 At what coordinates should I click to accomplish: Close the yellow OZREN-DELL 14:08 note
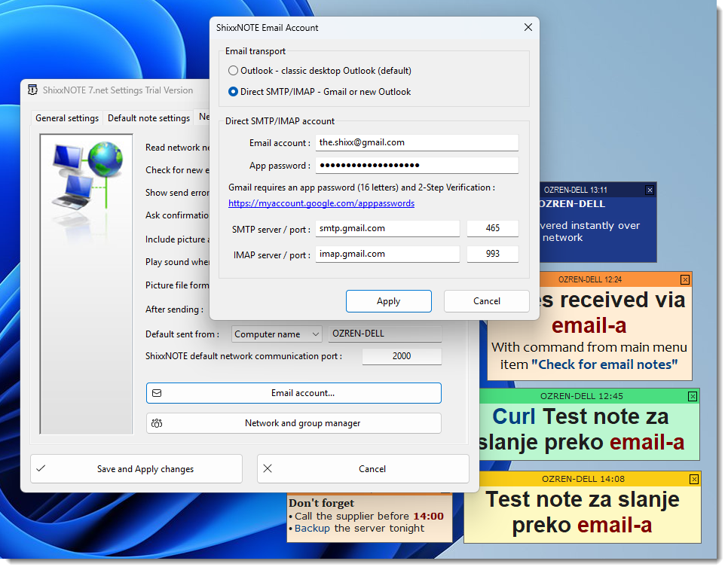pos(693,479)
